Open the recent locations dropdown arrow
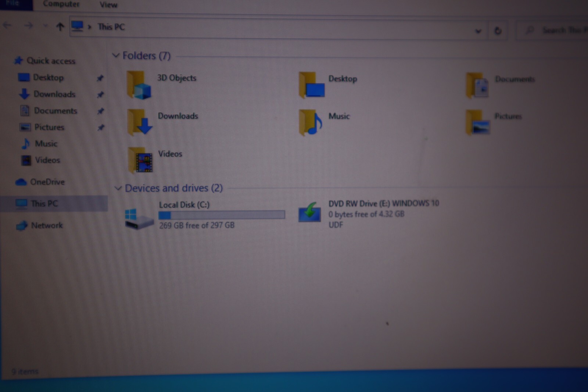 point(45,26)
